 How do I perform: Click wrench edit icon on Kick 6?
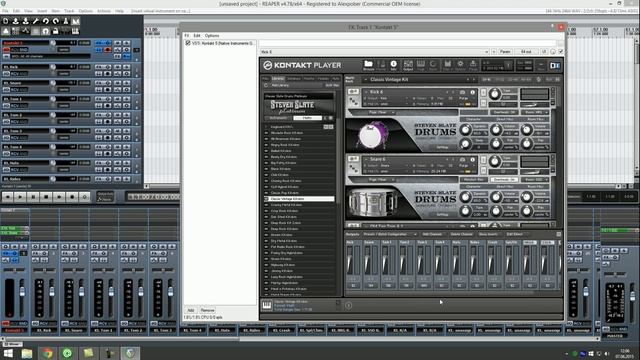click(353, 92)
